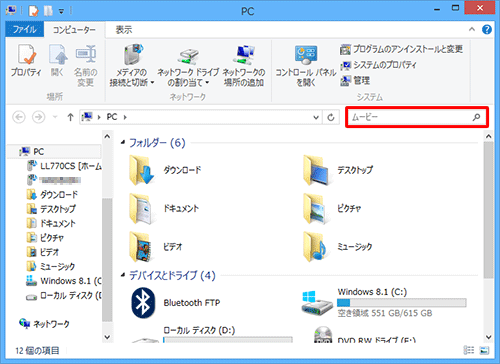Collapse the フォルダー (6) group

pos(123,143)
